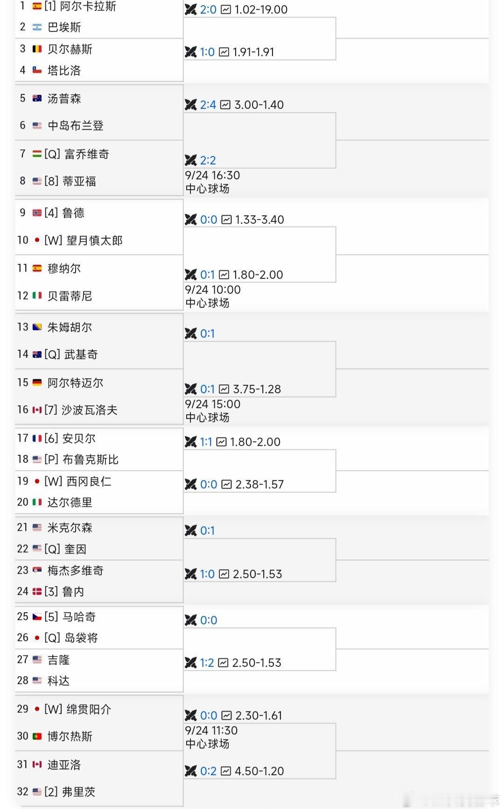Open the 1:1 head-to-head link for 安贝尔
504x812 pixels.
coord(206,442)
